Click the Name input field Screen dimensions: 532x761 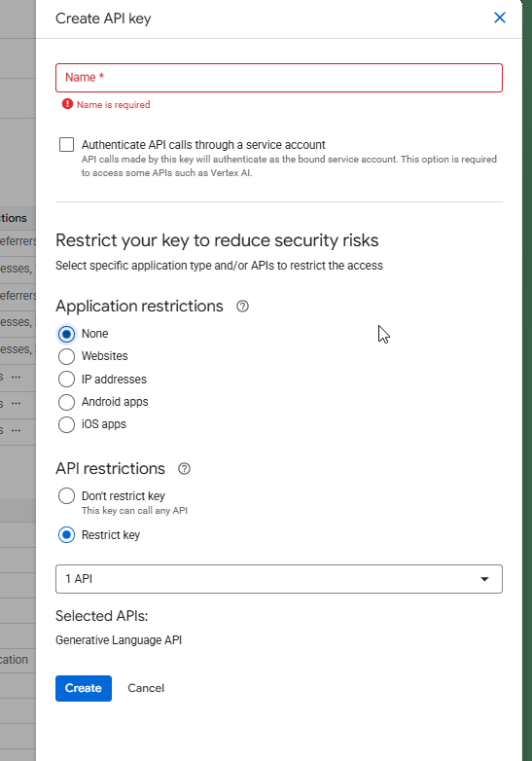(279, 78)
